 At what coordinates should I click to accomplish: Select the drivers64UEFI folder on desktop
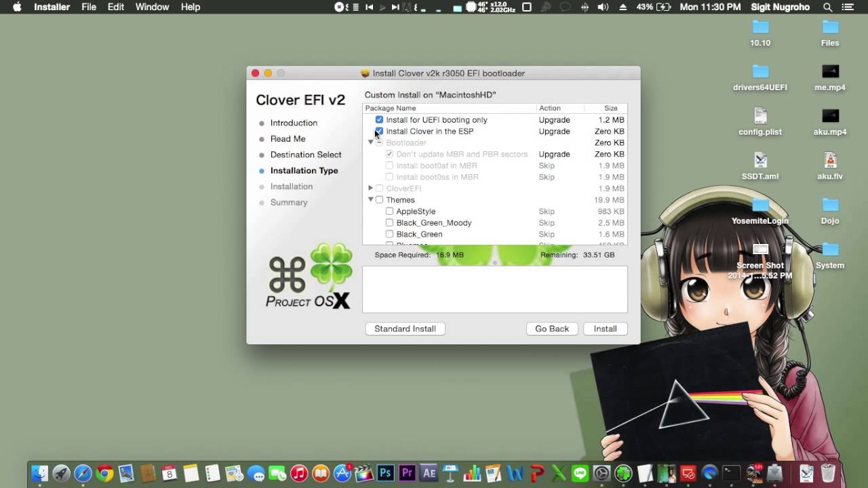pyautogui.click(x=760, y=78)
